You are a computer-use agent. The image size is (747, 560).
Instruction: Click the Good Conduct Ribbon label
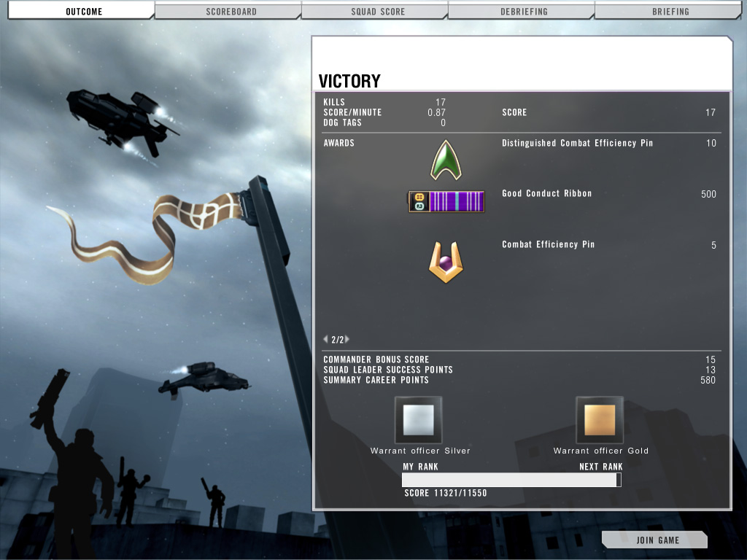(x=546, y=194)
